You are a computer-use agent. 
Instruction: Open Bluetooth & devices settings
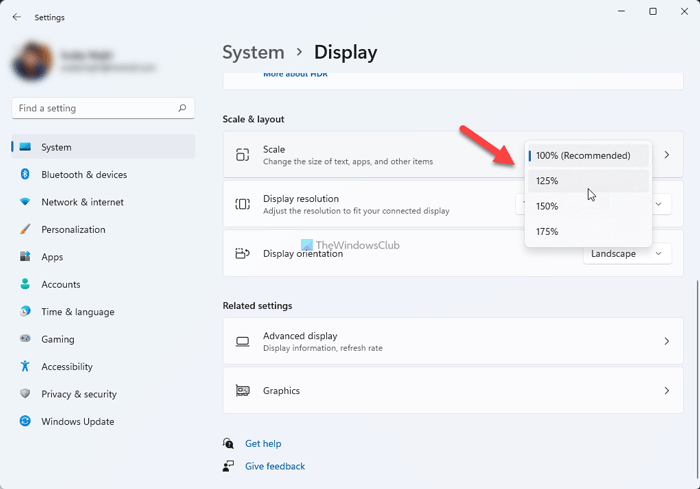click(84, 174)
